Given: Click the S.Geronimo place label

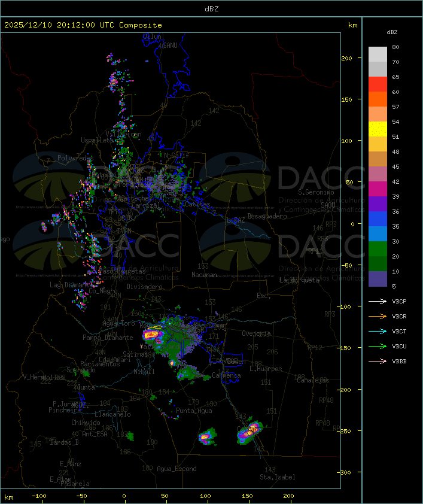Looking at the screenshot, I should pos(316,192).
